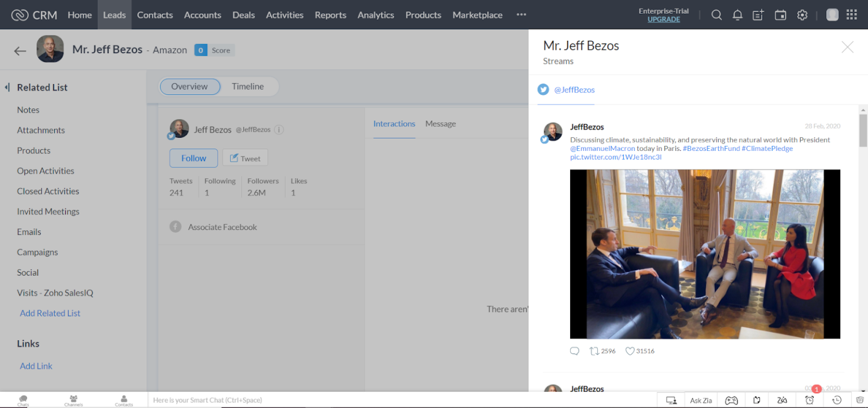Follow Jeff Bezos on Twitter

tap(193, 158)
